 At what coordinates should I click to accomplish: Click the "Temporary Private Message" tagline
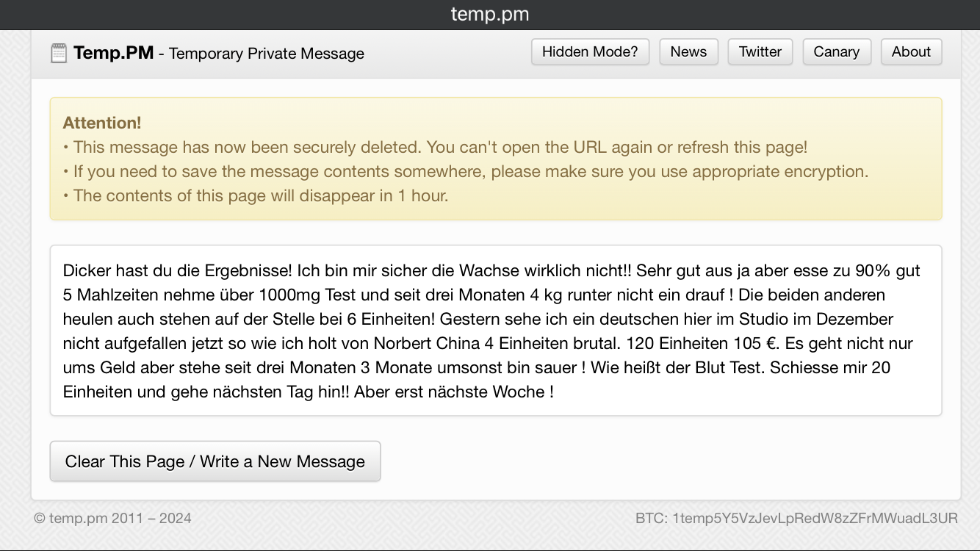pyautogui.click(x=267, y=54)
